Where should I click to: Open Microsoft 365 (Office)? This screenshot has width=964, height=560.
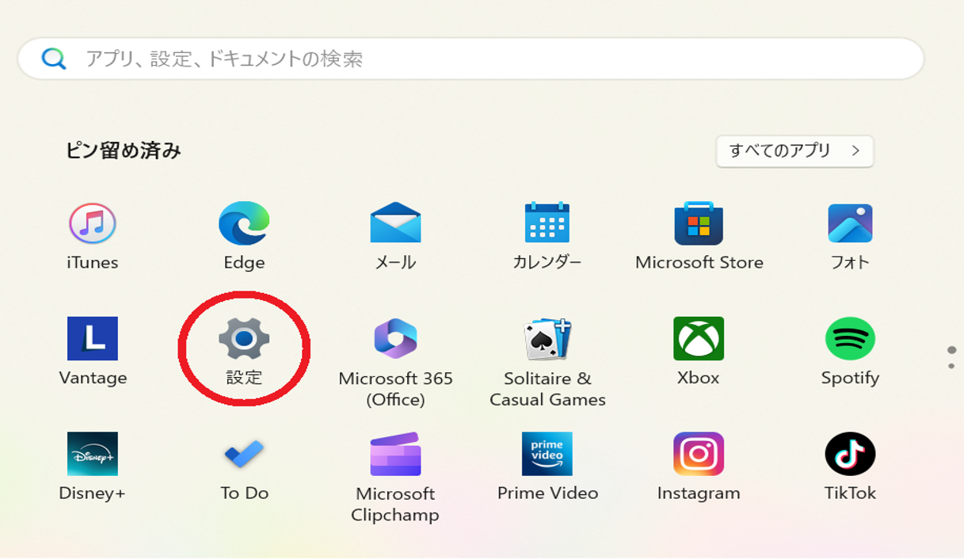(x=395, y=340)
